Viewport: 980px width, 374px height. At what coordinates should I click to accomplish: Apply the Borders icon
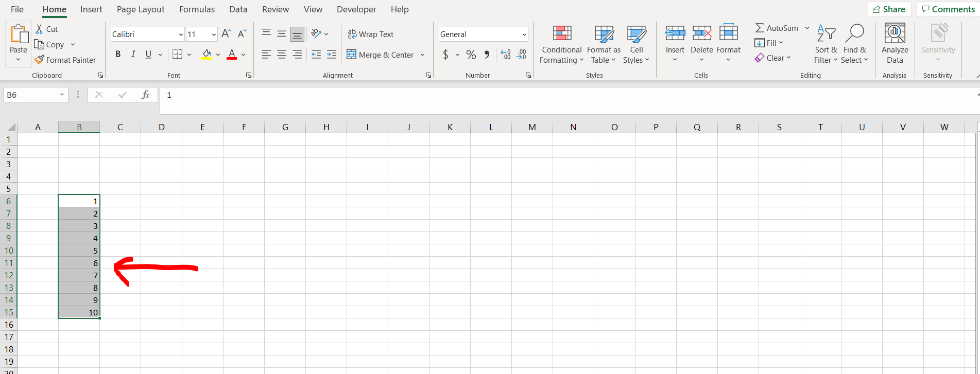pos(177,54)
